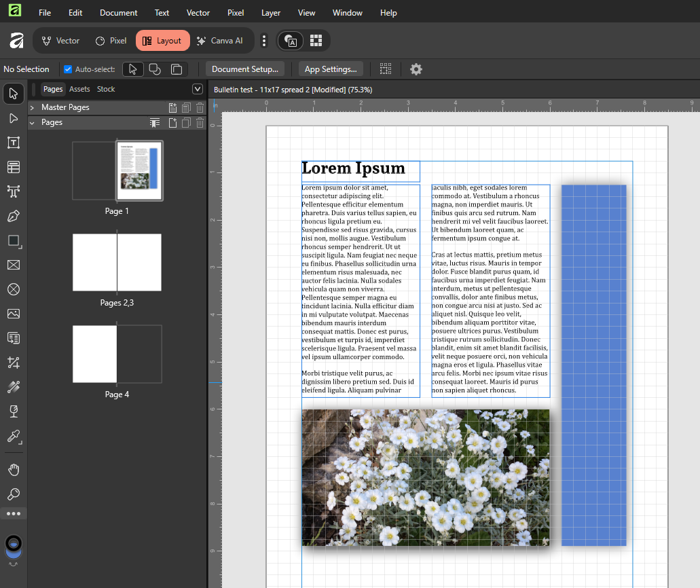The image size is (700, 588).
Task: Open the Pages panel options dropdown
Action: coord(198,89)
